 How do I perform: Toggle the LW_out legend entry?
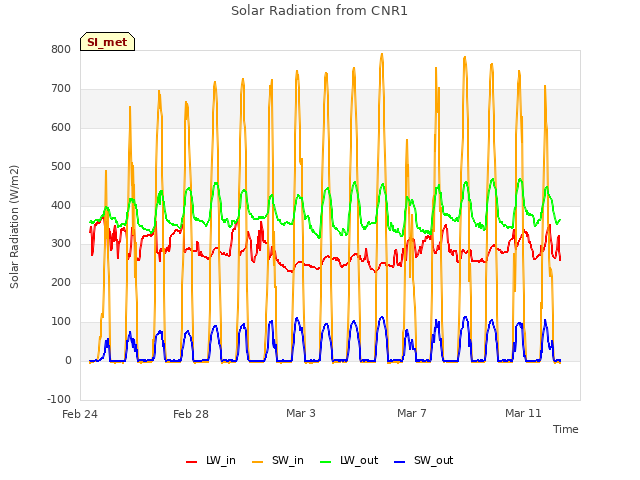point(349,460)
